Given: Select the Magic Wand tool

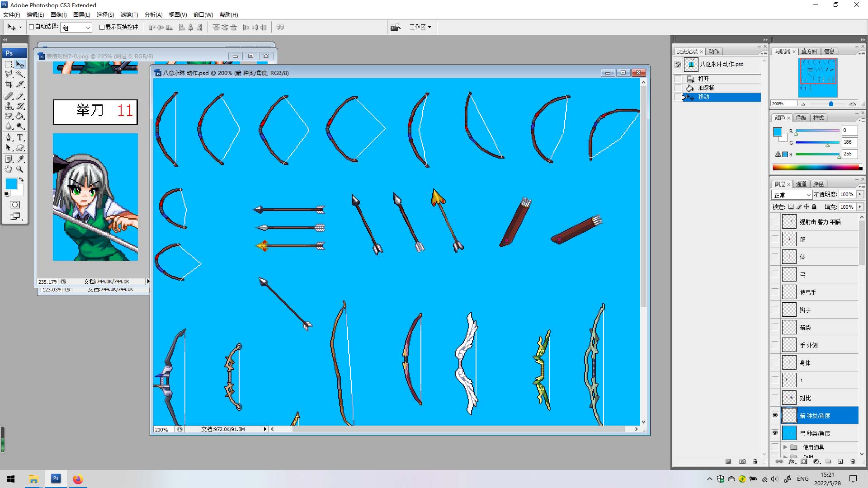Looking at the screenshot, I should 20,74.
